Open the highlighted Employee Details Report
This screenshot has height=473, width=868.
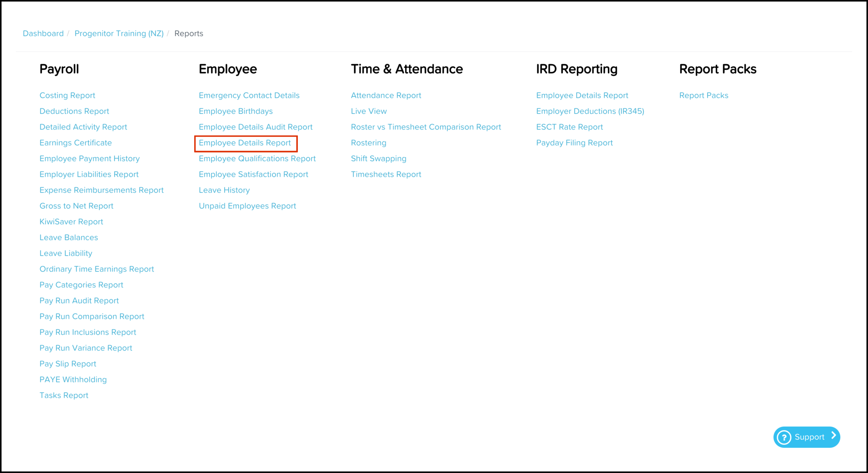[245, 143]
